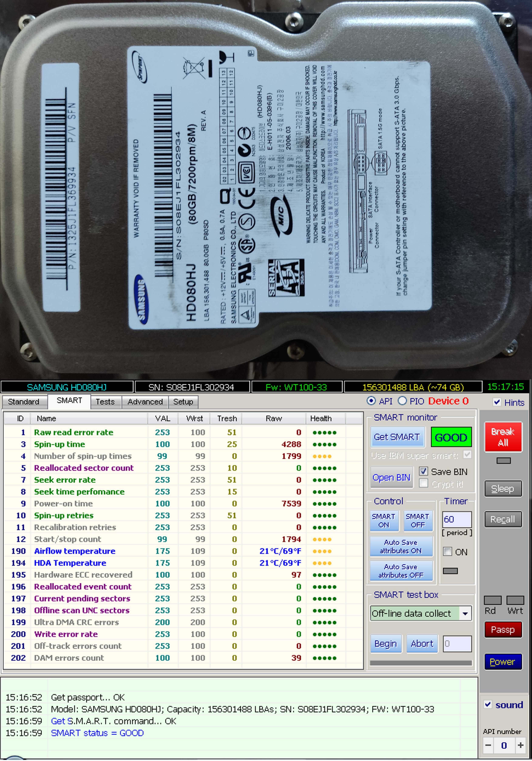This screenshot has width=532, height=761.
Task: Select the HDA Temperature row
Action: (183, 563)
